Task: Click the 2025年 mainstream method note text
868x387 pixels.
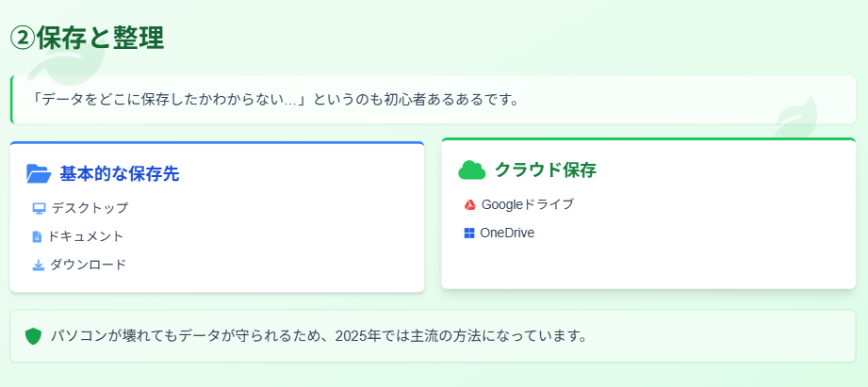Action: (x=319, y=335)
